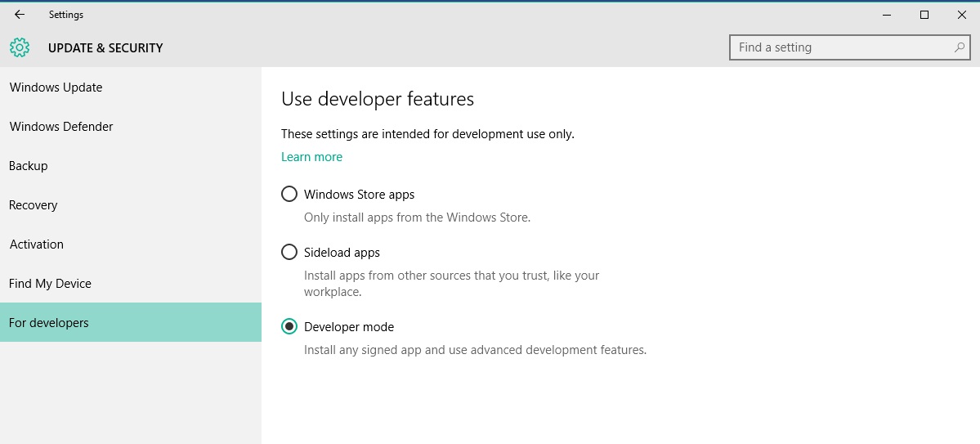Click 'Install any signed app' description
Screen dimensions: 980x444
pyautogui.click(x=475, y=350)
